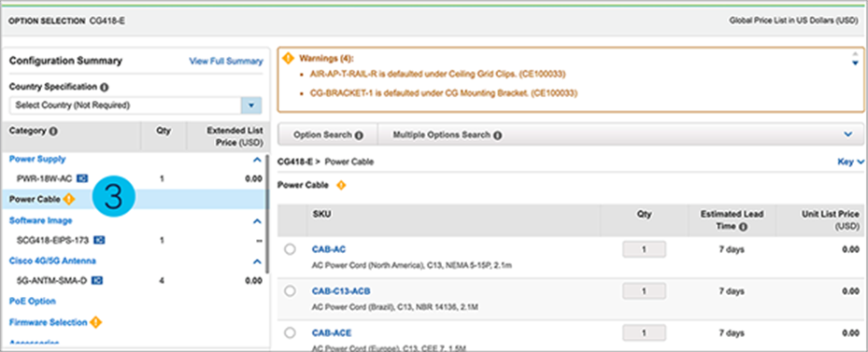The image size is (868, 352).
Task: Open the CAB-C13-ACB SKU link
Action: [341, 291]
